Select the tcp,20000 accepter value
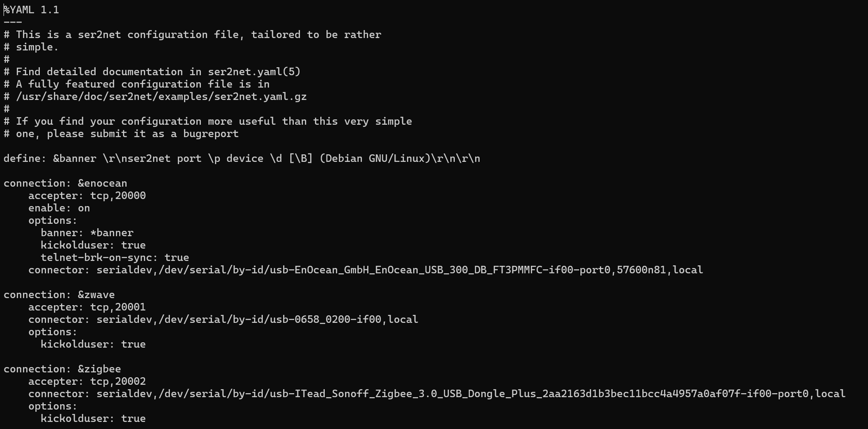Viewport: 868px width, 429px height. (118, 195)
